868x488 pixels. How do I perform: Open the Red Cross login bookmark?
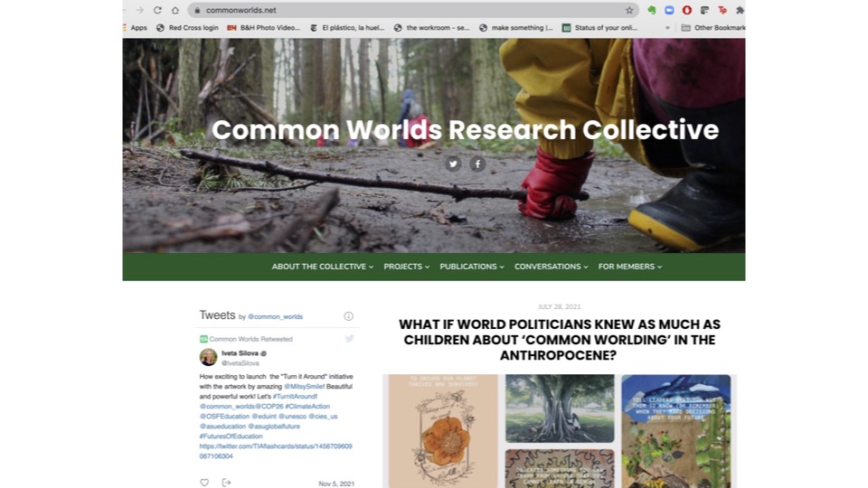click(x=187, y=28)
